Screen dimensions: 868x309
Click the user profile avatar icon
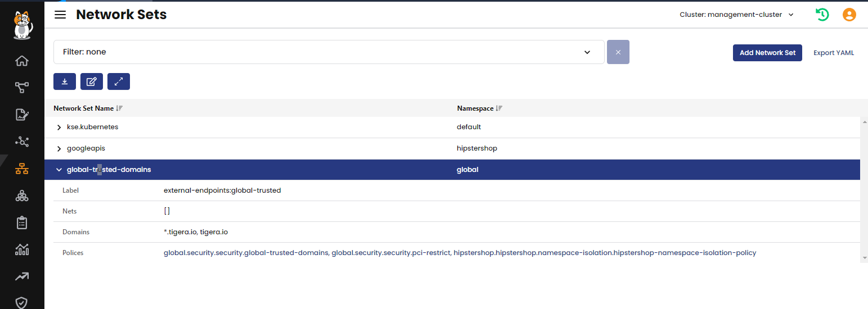[x=849, y=15]
